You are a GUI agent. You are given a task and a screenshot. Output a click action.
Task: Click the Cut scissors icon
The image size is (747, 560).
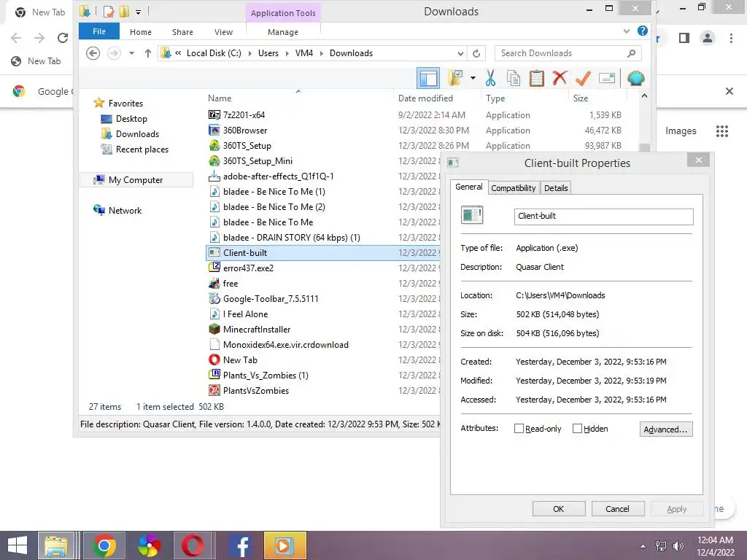pos(490,78)
